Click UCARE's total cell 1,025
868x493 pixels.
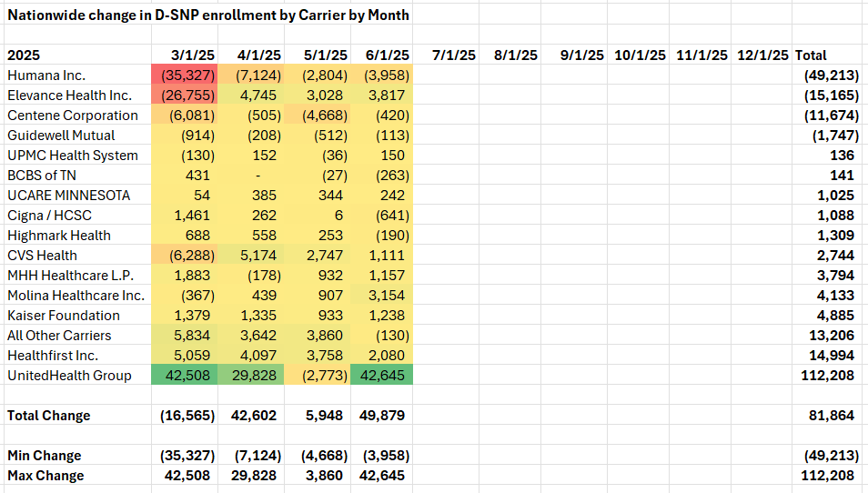click(x=828, y=195)
